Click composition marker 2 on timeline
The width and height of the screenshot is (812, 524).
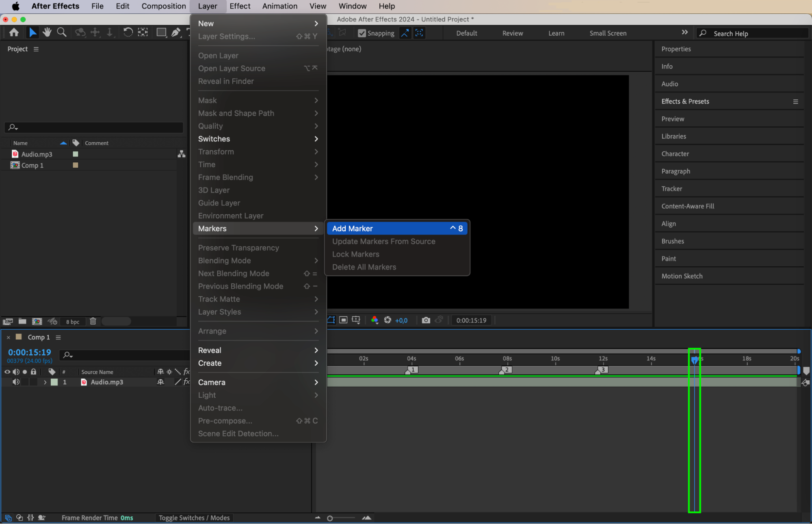click(506, 370)
